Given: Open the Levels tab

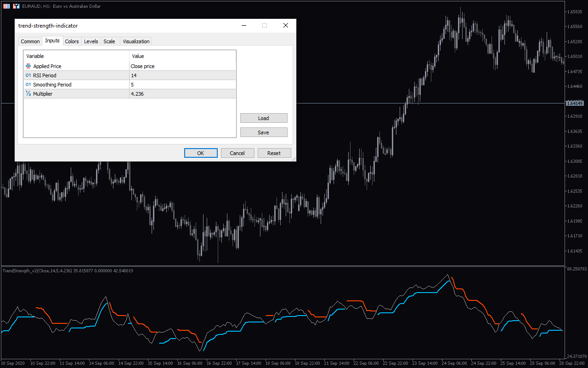Looking at the screenshot, I should [91, 41].
